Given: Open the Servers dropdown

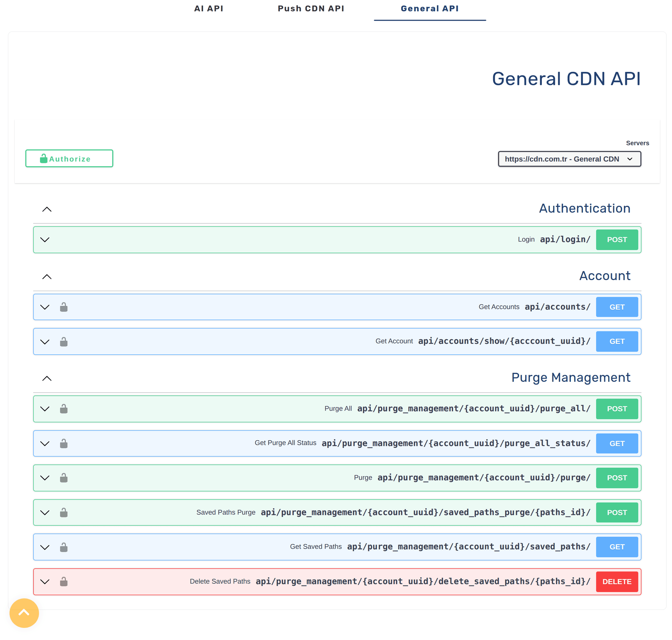Looking at the screenshot, I should (570, 159).
